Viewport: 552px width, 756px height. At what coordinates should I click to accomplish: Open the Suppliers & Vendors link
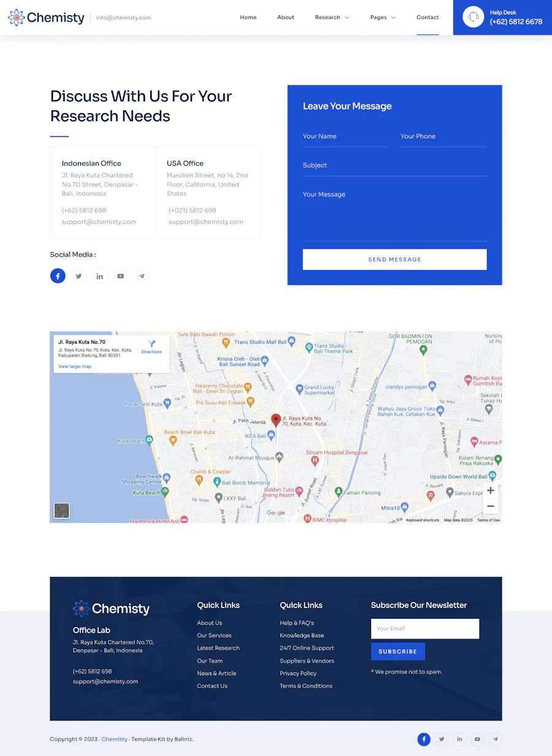(x=307, y=661)
